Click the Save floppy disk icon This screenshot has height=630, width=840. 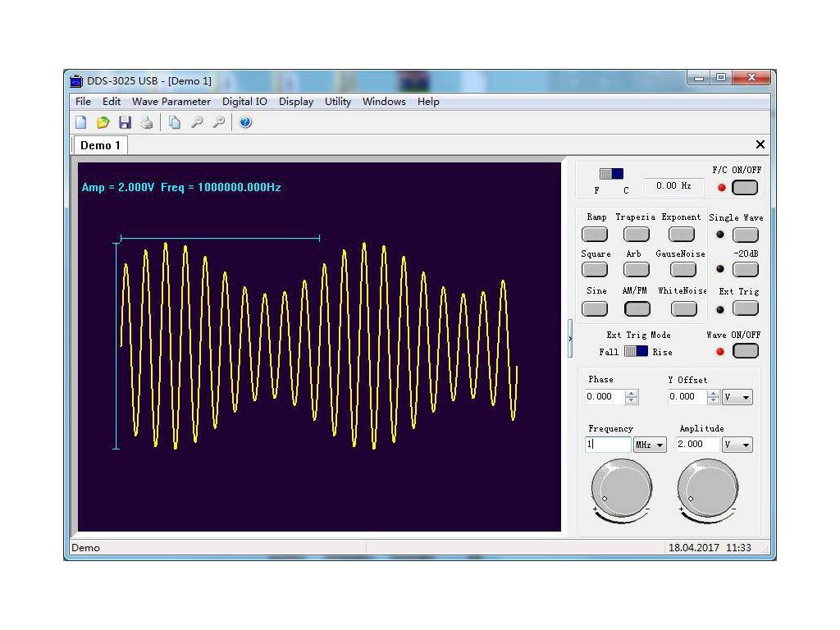[125, 123]
